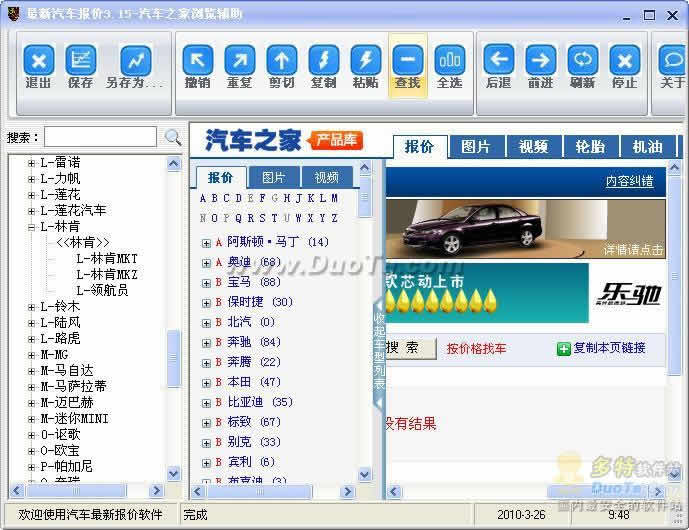This screenshot has height=530, width=689.
Task: Click the tree panel horizontal scroll-right arrow
Action: (x=156, y=490)
